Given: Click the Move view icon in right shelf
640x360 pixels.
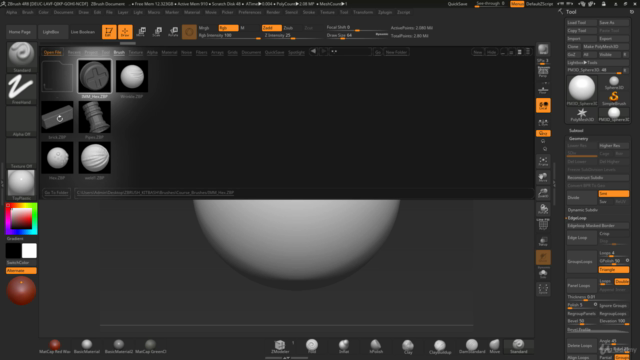Looking at the screenshot, I should (543, 177).
